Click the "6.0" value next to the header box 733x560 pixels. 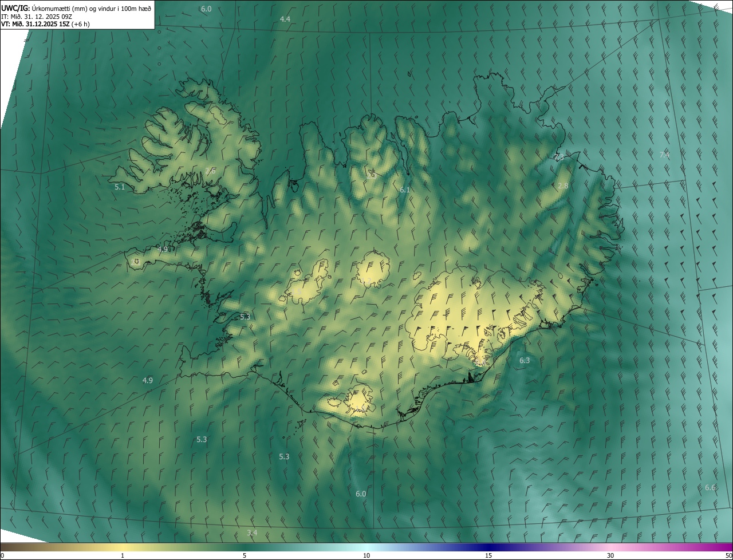(206, 9)
